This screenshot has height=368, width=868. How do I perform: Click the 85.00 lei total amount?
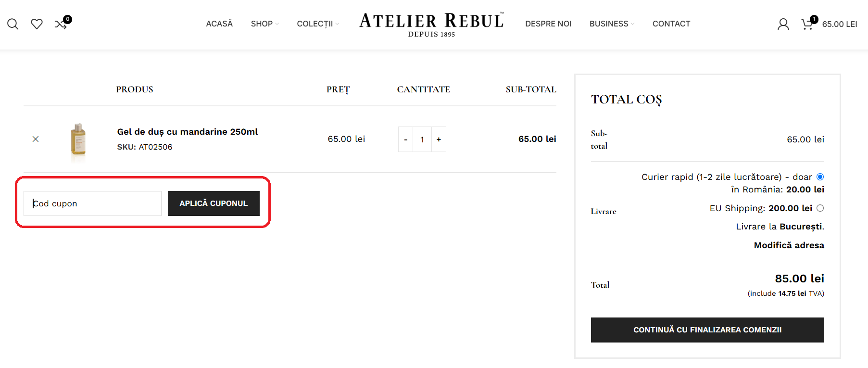[x=799, y=279]
